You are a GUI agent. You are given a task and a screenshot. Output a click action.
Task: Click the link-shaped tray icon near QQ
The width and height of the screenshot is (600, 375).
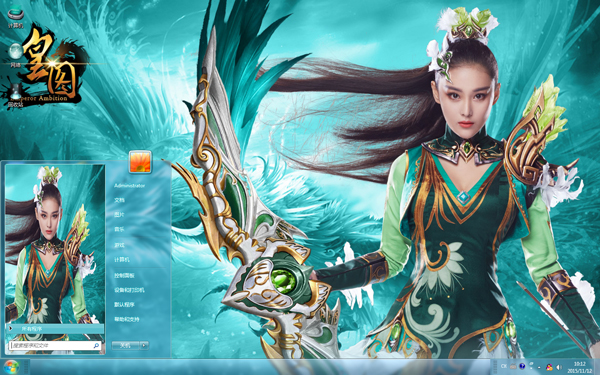(x=531, y=364)
